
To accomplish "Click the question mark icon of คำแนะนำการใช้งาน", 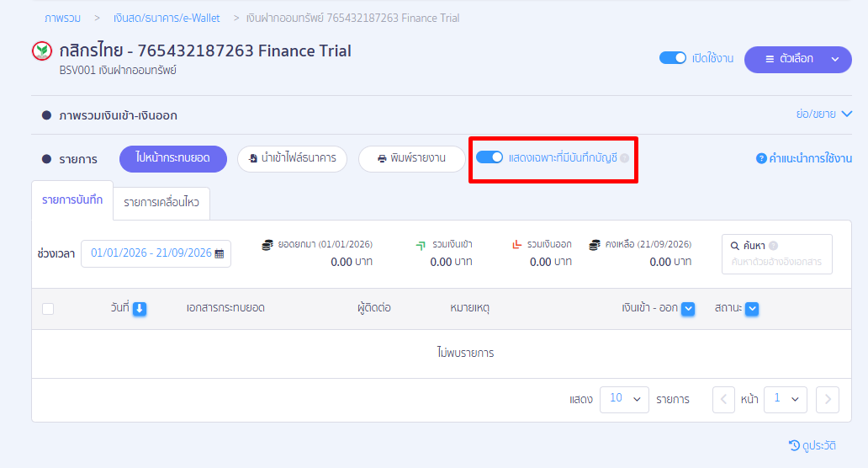I will coord(761,158).
